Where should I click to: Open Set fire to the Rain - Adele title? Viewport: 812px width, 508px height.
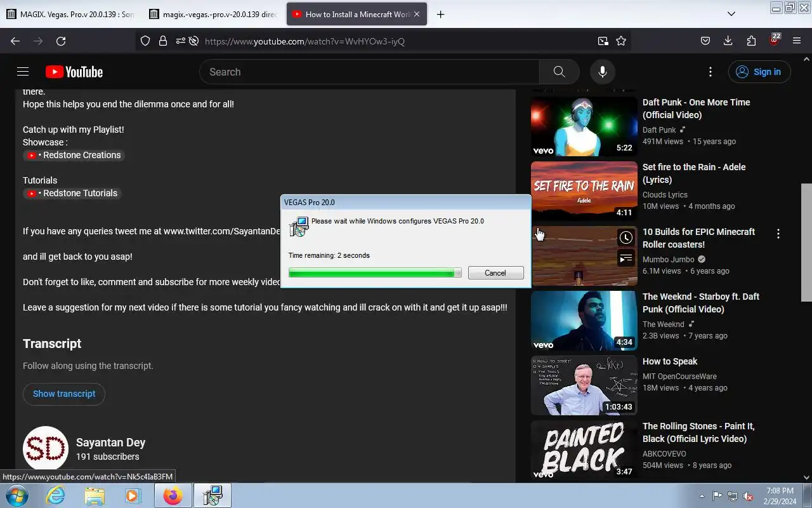point(694,173)
